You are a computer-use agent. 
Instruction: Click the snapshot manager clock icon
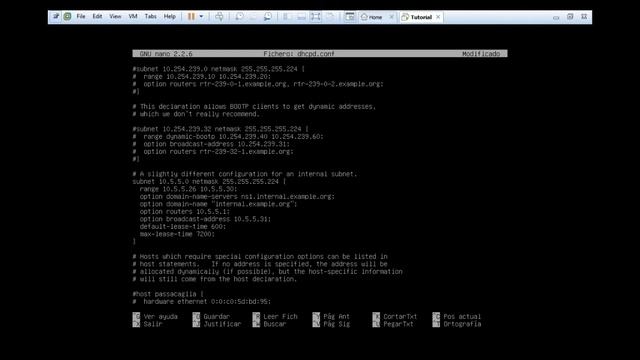268,17
